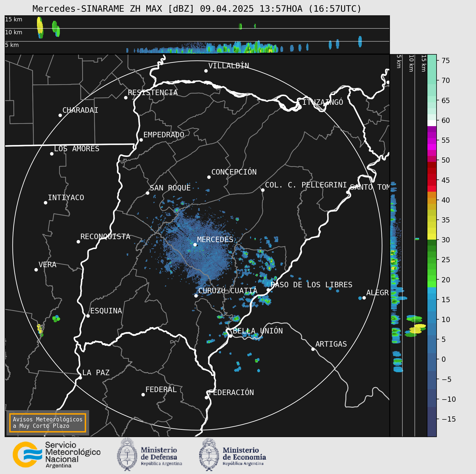Screen dimensions: 476x474
Task: Click the PASO DE LOS LIBRES label
Action: pos(311,285)
